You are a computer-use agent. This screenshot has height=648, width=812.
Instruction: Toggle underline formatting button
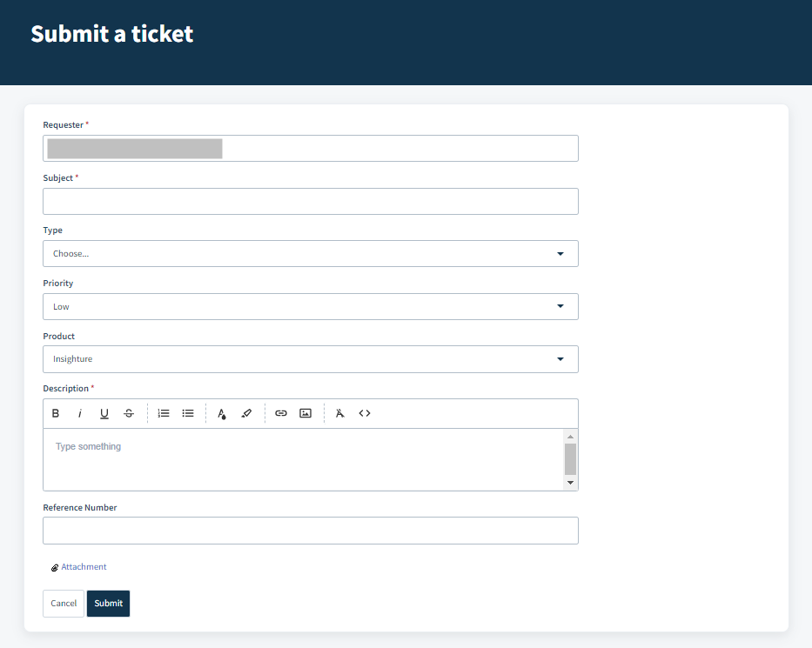(x=104, y=413)
